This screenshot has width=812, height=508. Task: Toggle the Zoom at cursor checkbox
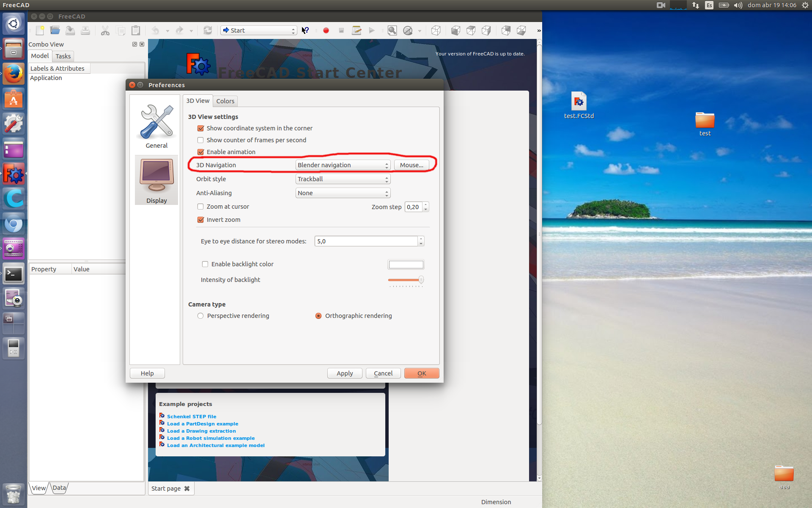point(200,207)
